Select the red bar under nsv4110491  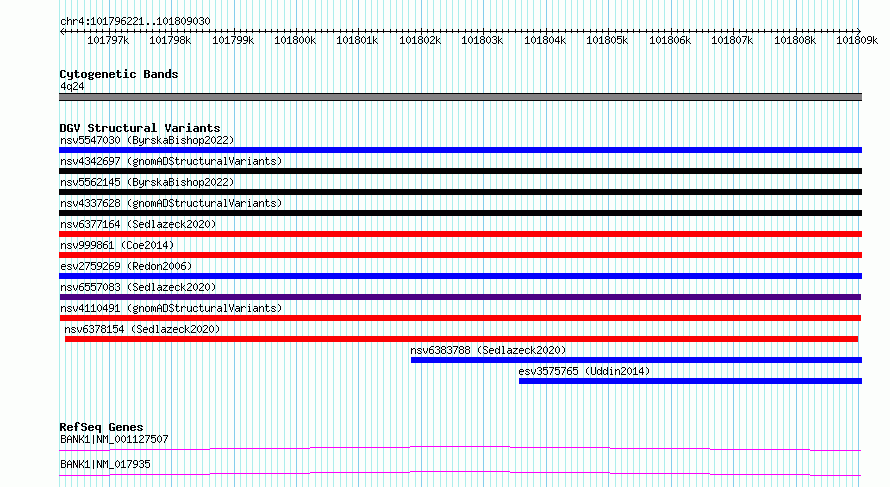[x=460, y=318]
